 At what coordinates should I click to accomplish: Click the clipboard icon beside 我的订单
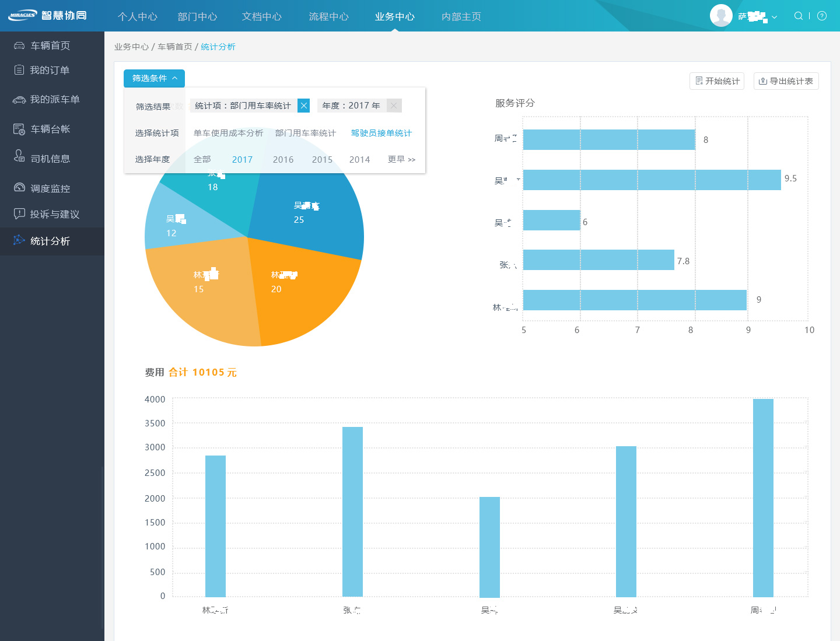[19, 70]
